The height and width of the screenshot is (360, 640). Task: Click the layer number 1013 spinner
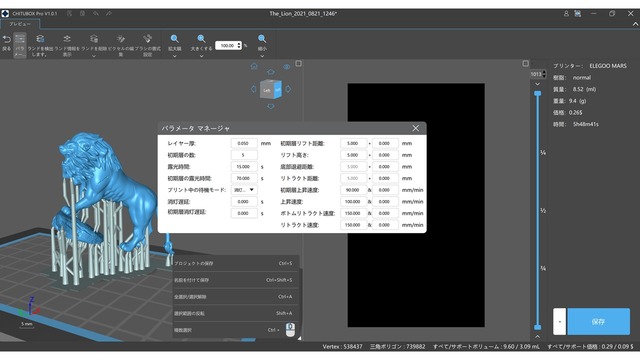coord(538,74)
